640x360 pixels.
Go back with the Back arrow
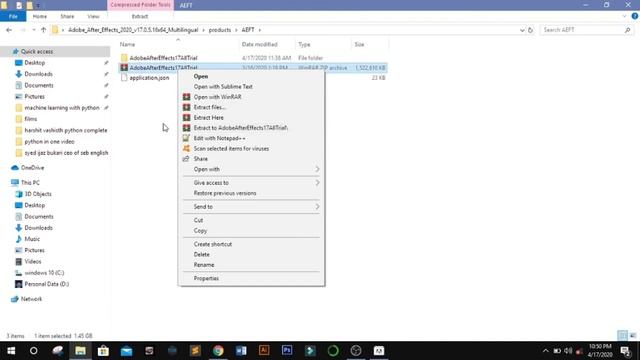click(x=9, y=30)
